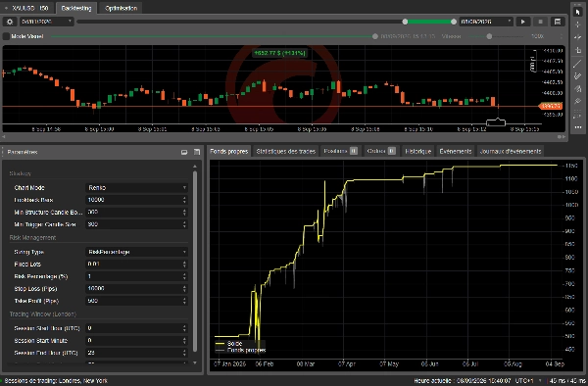Open the Journaux d'événements tab
The width and height of the screenshot is (588, 386).
[511, 151]
